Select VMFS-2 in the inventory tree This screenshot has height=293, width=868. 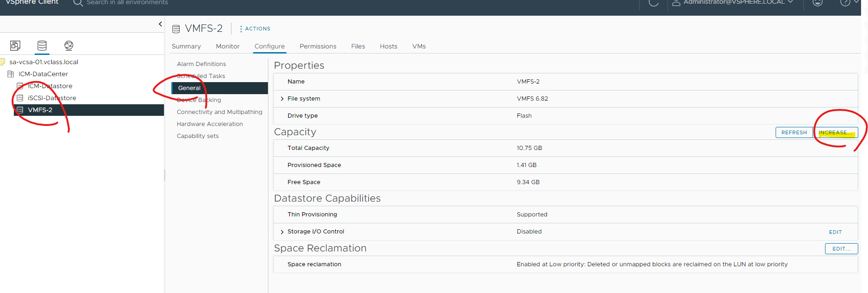40,110
